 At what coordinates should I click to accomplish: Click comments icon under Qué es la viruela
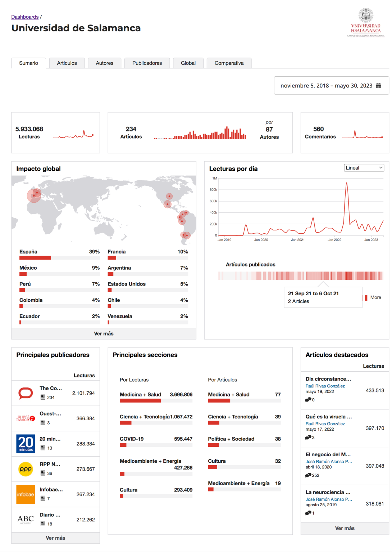coord(308,437)
